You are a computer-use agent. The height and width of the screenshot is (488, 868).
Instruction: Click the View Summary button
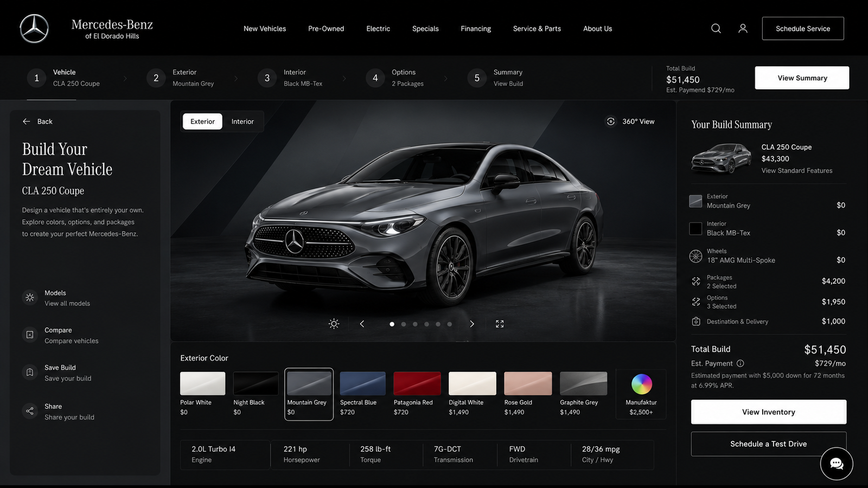[802, 78]
